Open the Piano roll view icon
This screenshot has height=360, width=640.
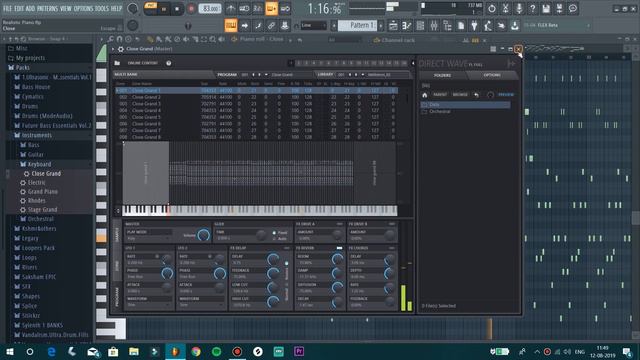[x=407, y=25]
